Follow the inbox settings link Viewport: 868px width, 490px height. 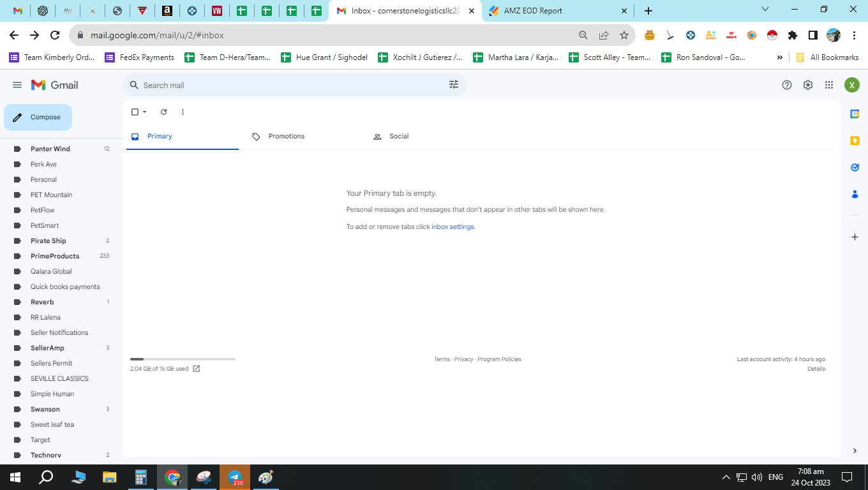click(453, 226)
